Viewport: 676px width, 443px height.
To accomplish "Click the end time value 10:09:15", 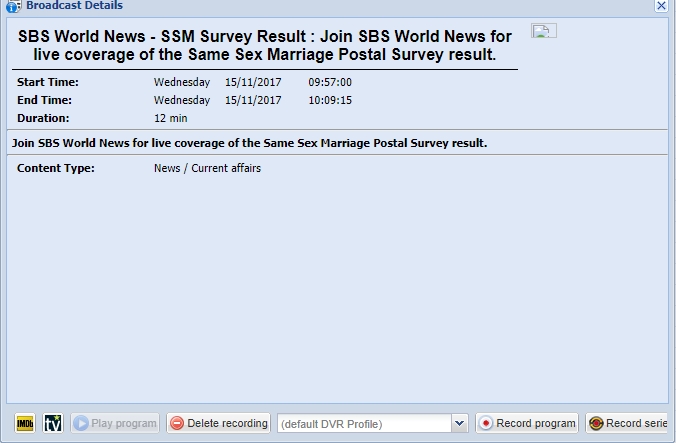I will click(x=330, y=100).
